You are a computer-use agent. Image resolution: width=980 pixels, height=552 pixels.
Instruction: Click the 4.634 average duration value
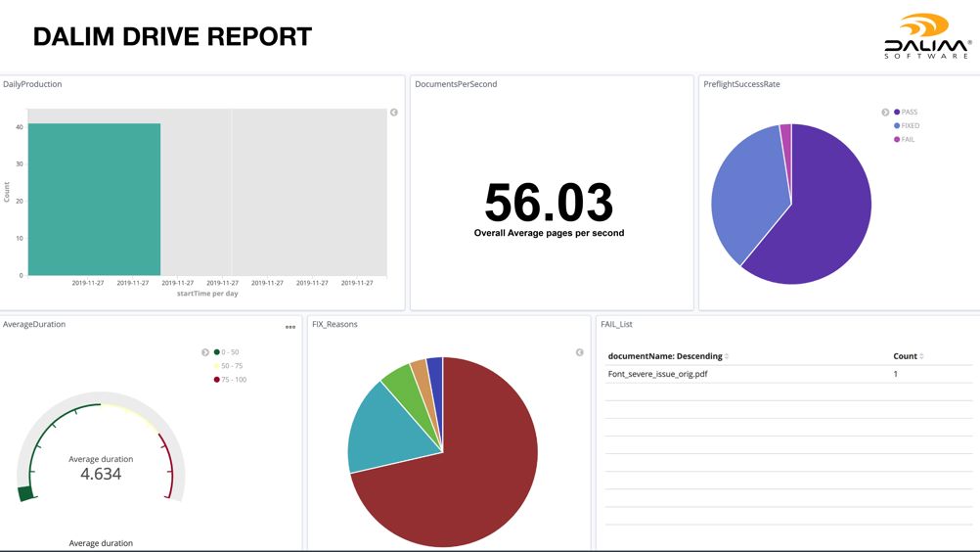[x=101, y=474]
